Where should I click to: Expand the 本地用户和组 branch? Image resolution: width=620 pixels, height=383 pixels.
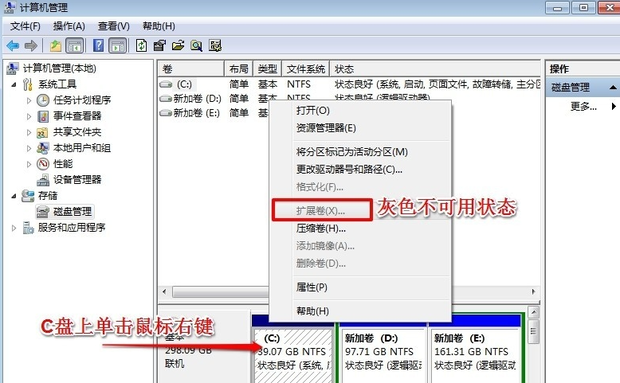28,148
